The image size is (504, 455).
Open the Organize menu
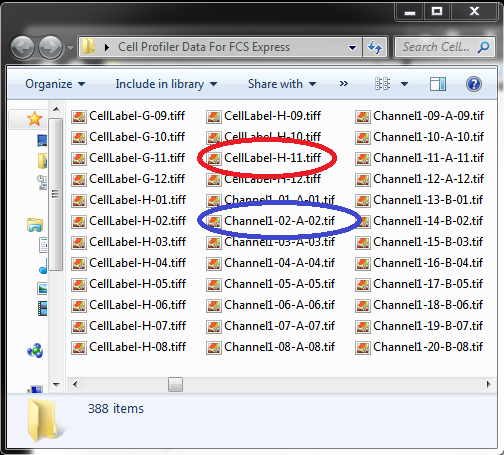coord(55,84)
